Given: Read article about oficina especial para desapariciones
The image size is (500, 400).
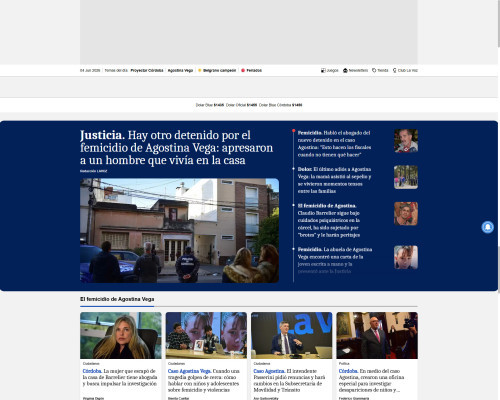Looking at the screenshot, I should (x=372, y=380).
